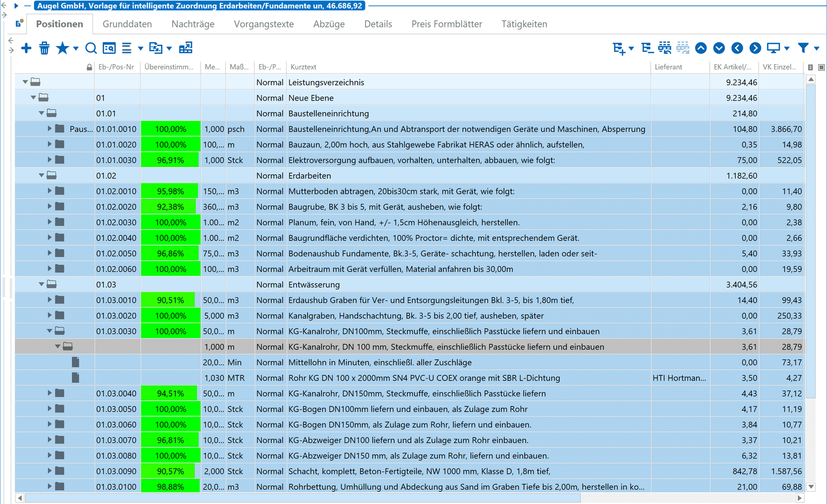This screenshot has width=827, height=504.
Task: Click the trash can delete icon
Action: coord(44,49)
